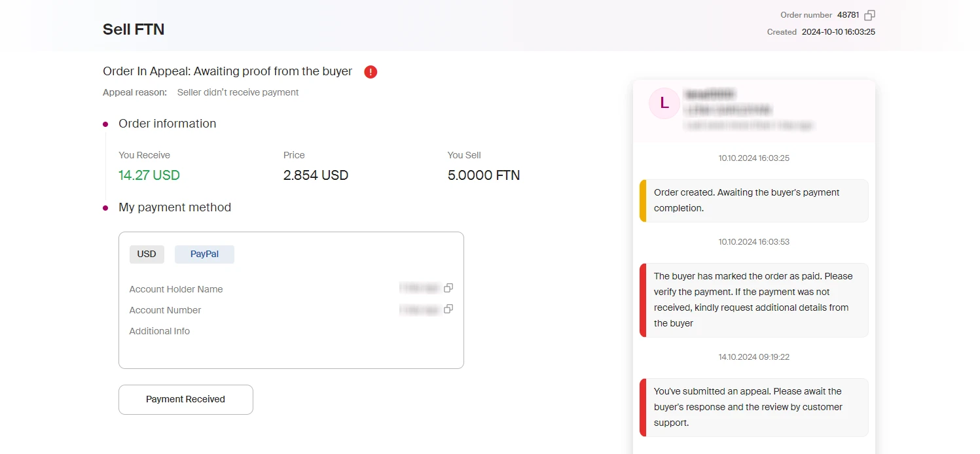Click the Sell FTN page title
The height and width of the screenshot is (454, 980).
134,29
